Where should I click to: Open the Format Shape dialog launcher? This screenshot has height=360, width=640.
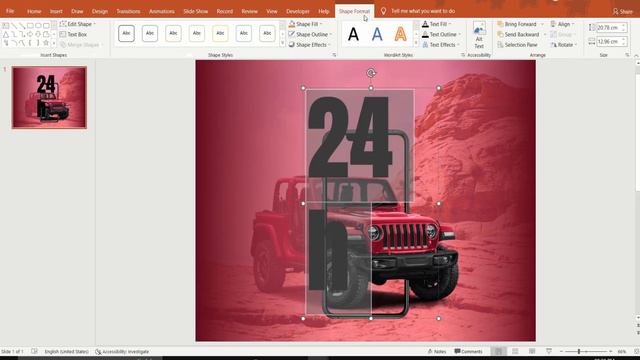click(x=334, y=55)
